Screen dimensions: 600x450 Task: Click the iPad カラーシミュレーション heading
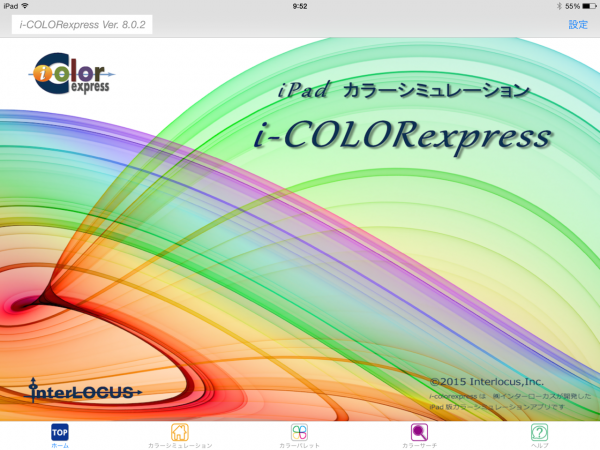404,91
